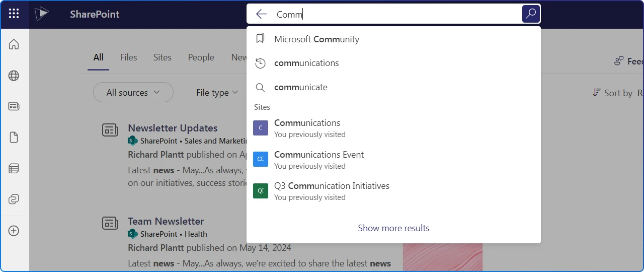This screenshot has height=272, width=644.
Task: Expand the All sources dropdown
Action: coord(133,93)
